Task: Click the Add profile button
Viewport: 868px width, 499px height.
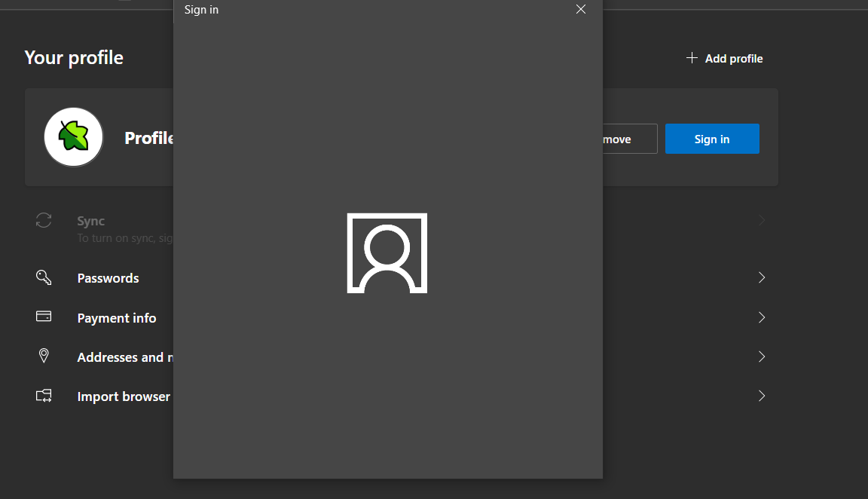Action: pyautogui.click(x=724, y=59)
